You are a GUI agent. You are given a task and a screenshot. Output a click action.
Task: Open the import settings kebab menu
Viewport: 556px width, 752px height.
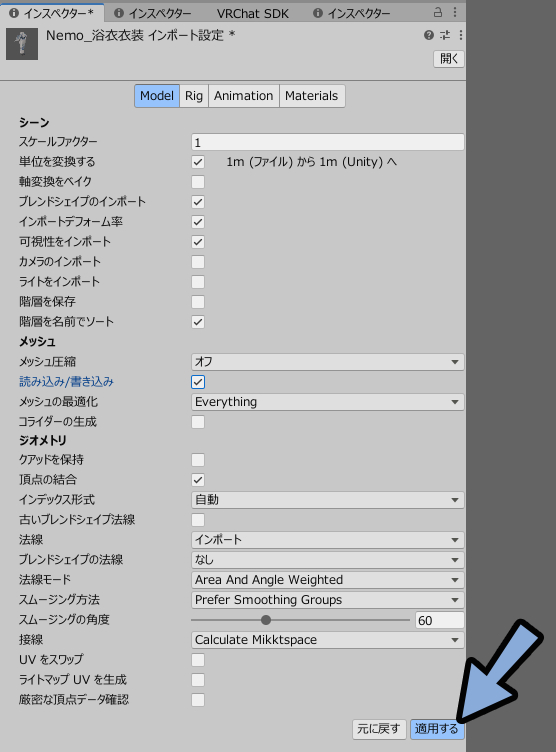pos(461,35)
